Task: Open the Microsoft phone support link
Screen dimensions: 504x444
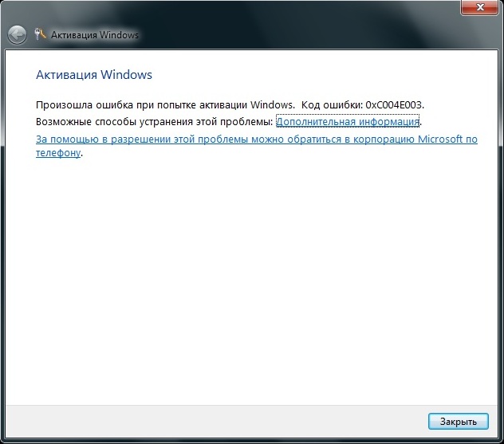Action: [257, 146]
